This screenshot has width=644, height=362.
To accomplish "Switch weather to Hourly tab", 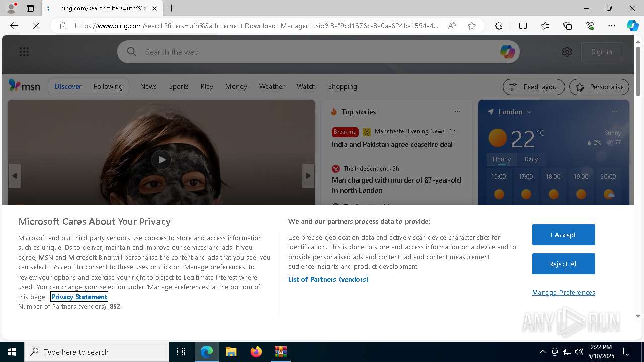I will pos(502,159).
